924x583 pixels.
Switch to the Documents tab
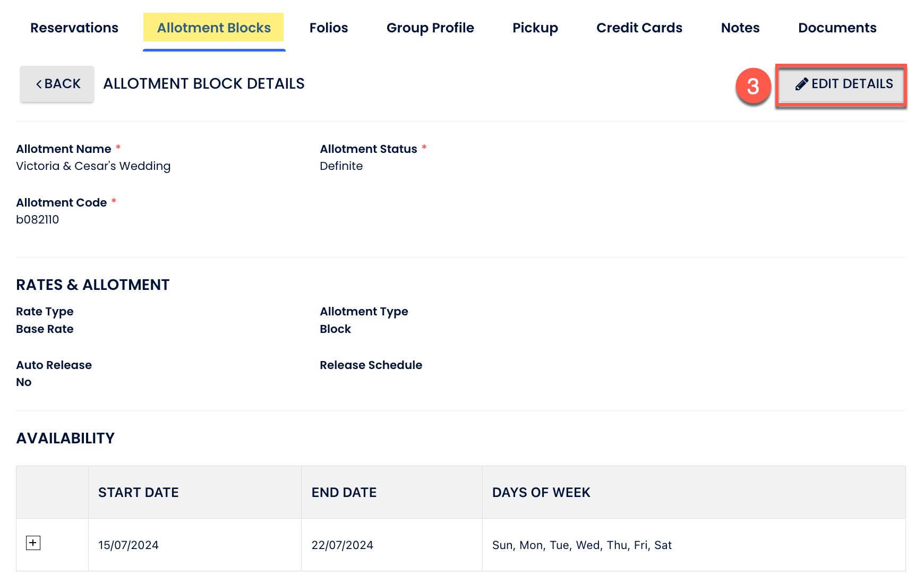(x=837, y=28)
